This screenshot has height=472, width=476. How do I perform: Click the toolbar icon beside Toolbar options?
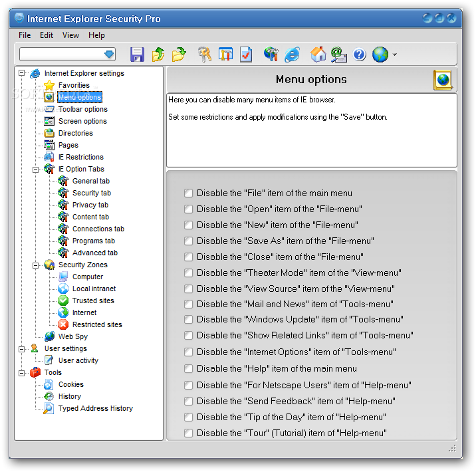coord(49,109)
